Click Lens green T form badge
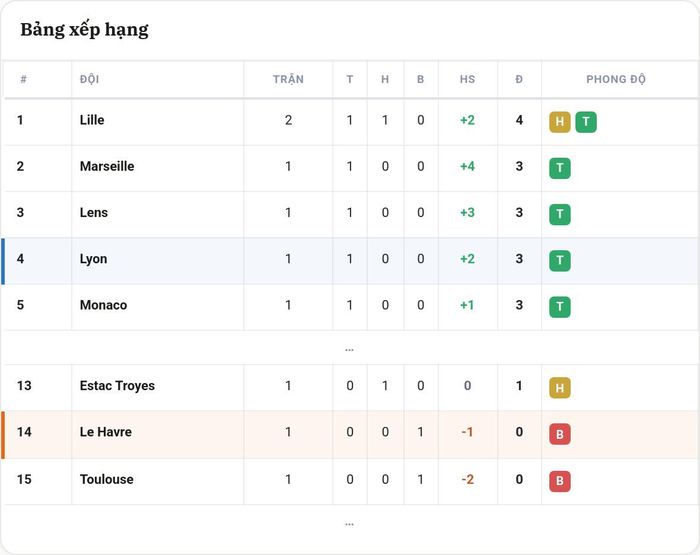 pyautogui.click(x=559, y=214)
